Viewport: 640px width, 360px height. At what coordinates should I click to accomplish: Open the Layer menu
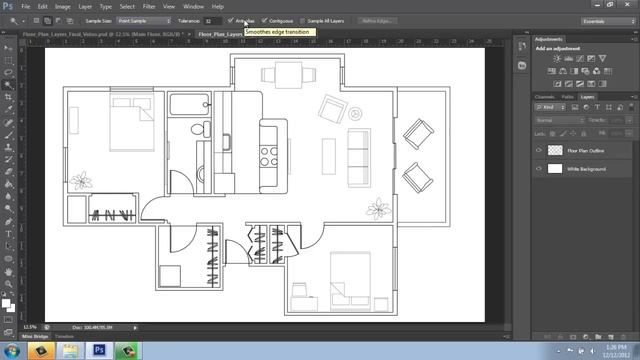pos(85,7)
